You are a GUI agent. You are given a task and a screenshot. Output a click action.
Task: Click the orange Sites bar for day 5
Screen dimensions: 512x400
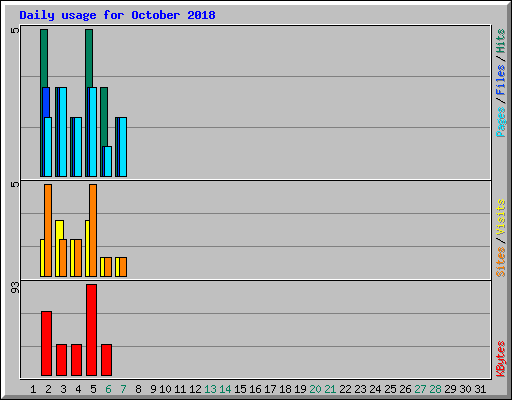[x=93, y=230]
